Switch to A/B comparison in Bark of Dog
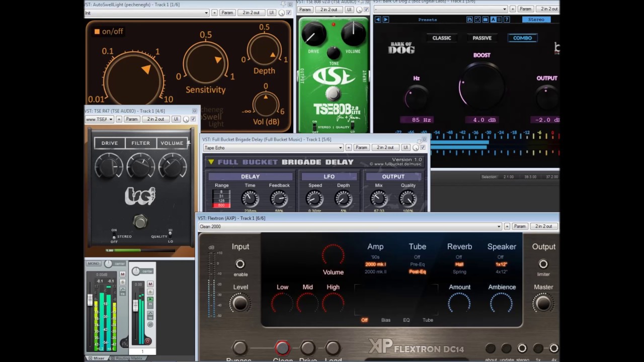Viewport: 644px width, 362px height. tap(496, 20)
